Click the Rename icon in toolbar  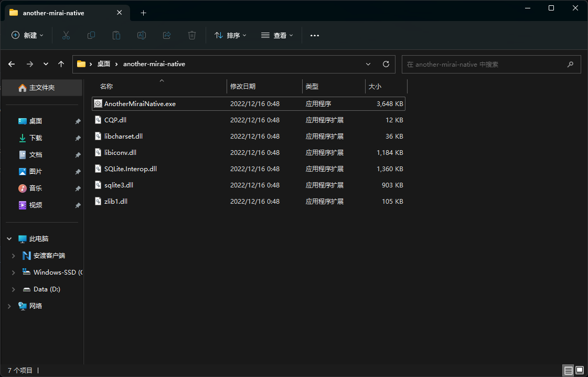(x=142, y=35)
